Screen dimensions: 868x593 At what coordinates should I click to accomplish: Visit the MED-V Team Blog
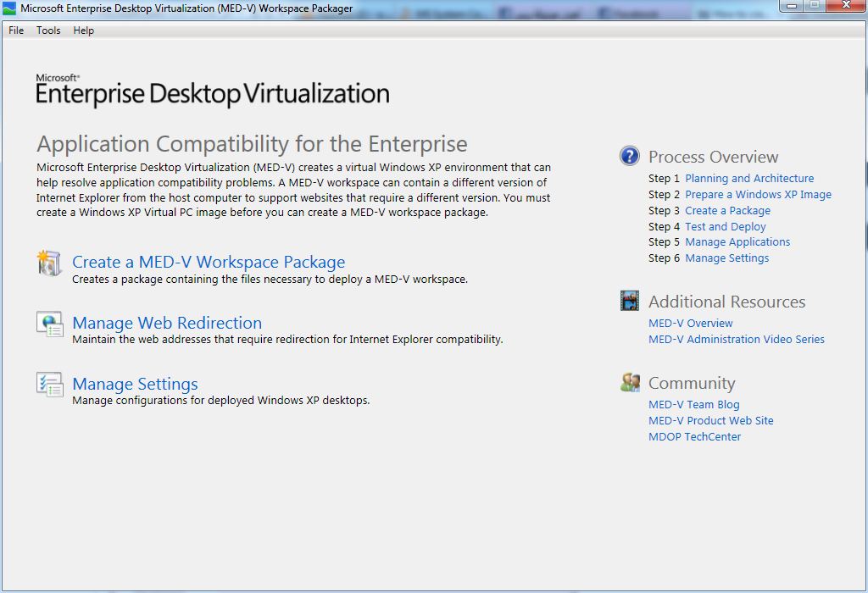click(x=693, y=405)
